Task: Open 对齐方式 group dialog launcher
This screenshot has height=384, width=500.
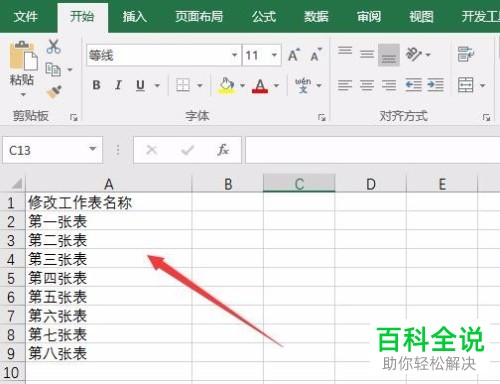Action: (486, 117)
